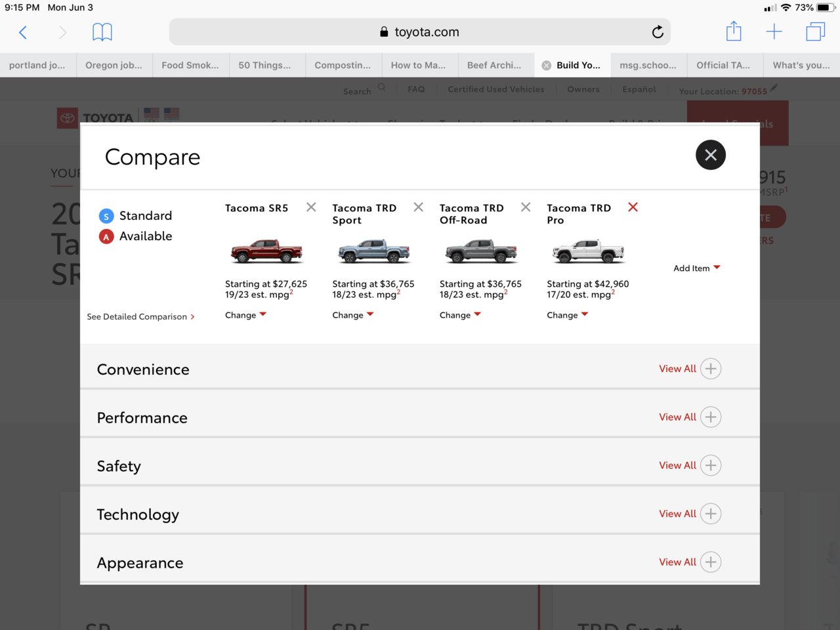Viewport: 840px width, 630px height.
Task: Add a new tab with plus icon
Action: [774, 31]
